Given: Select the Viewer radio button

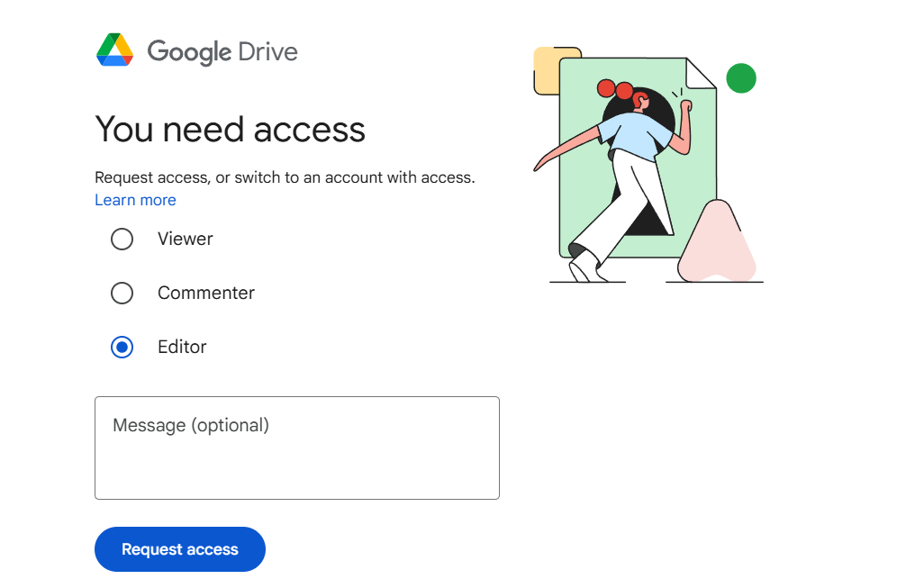Looking at the screenshot, I should point(122,239).
